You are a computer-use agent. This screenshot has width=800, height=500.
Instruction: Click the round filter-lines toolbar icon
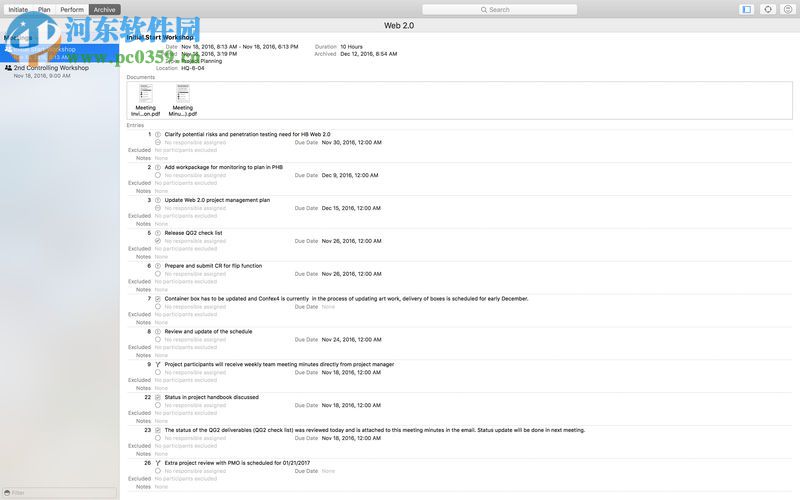click(x=788, y=9)
